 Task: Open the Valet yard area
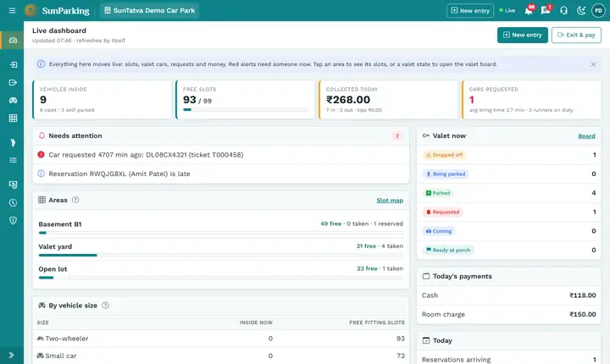[221, 250]
